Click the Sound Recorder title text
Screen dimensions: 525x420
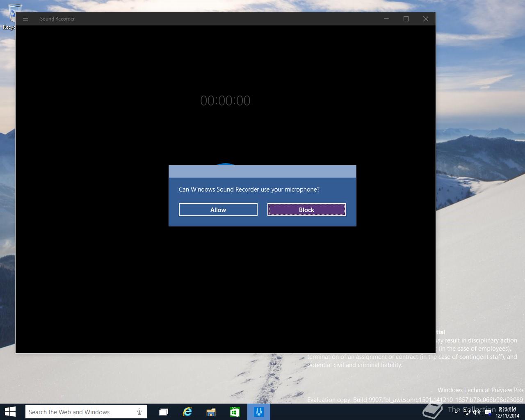[x=57, y=19]
